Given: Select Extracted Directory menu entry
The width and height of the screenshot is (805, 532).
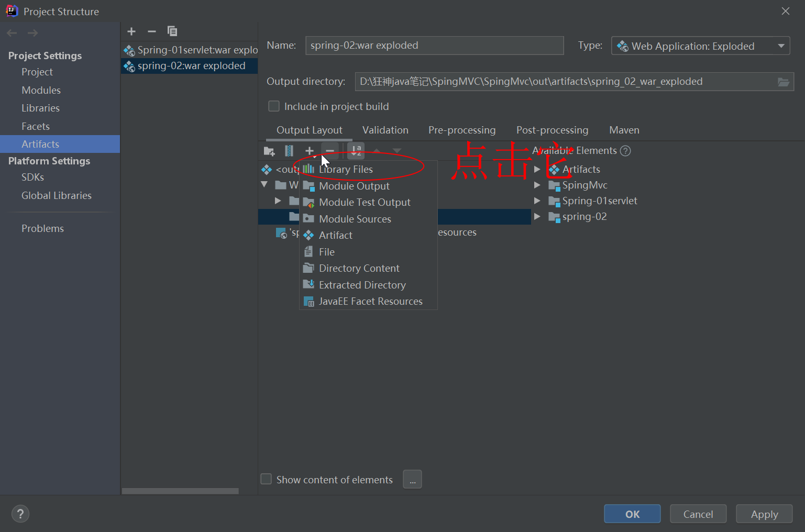Looking at the screenshot, I should click(x=368, y=285).
